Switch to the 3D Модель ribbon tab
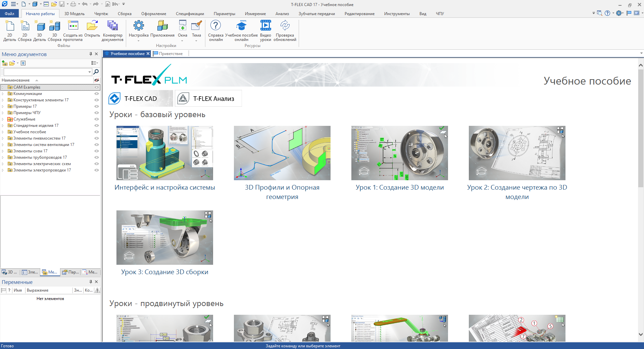This screenshot has height=349, width=644. [x=75, y=14]
